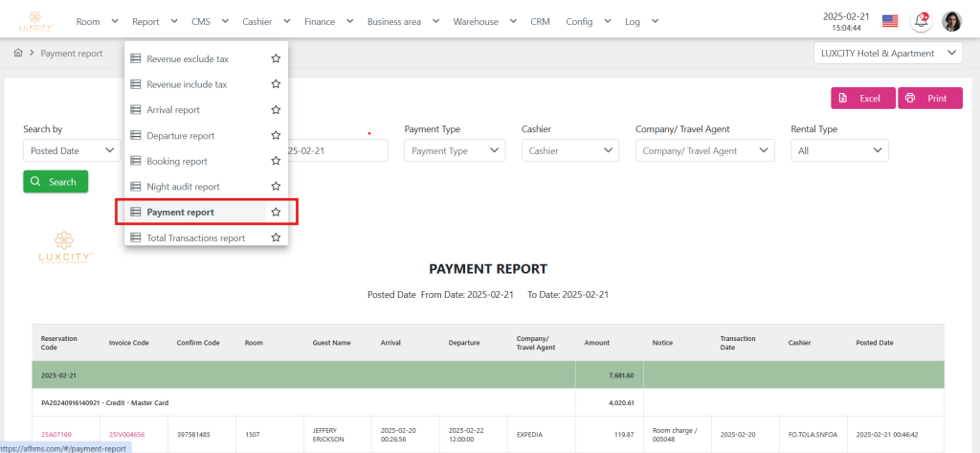Star the Revenue exclude tax report

tap(276, 59)
